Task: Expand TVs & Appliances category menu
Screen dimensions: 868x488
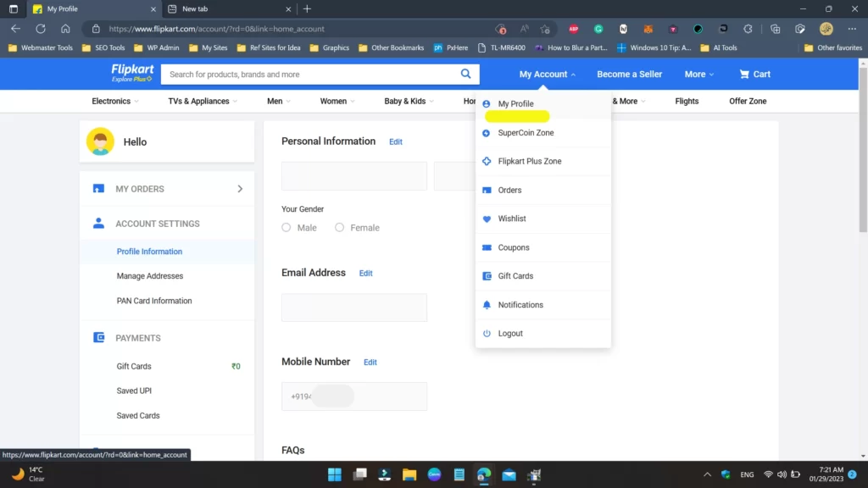Action: click(x=203, y=102)
